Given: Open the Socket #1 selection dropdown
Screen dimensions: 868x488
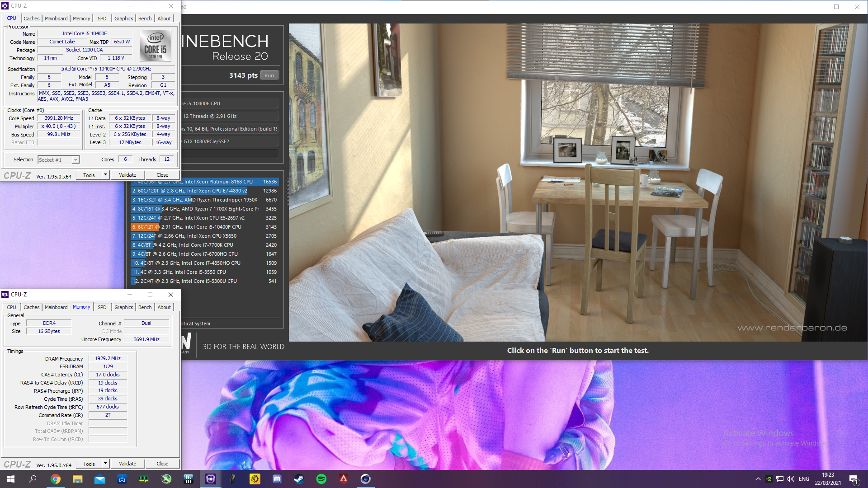Looking at the screenshot, I should (x=59, y=160).
